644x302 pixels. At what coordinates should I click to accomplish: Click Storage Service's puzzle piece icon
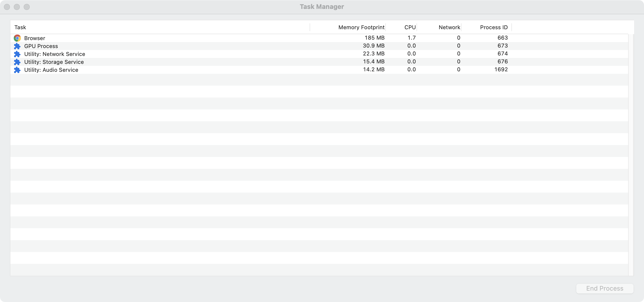click(17, 62)
